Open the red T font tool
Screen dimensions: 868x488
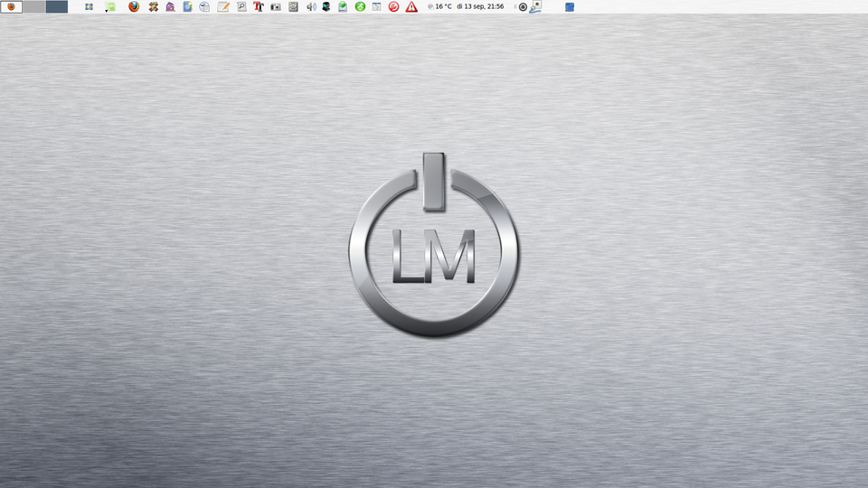pos(259,6)
